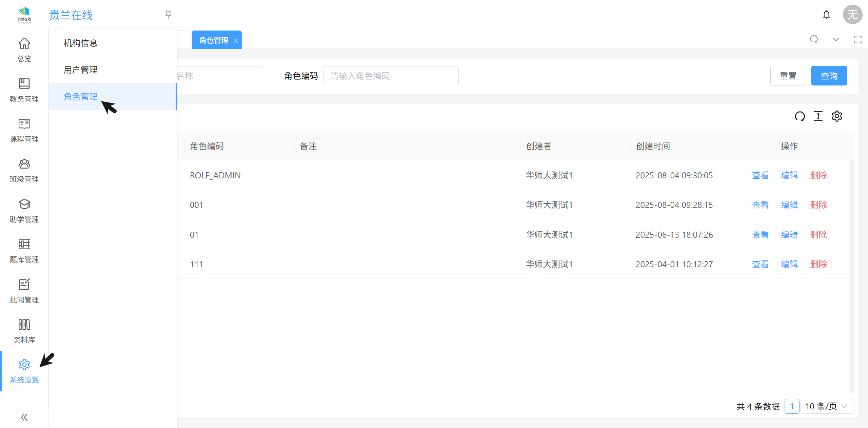Image resolution: width=868 pixels, height=428 pixels.
Task: Close the 角色管理 tab
Action: point(236,41)
